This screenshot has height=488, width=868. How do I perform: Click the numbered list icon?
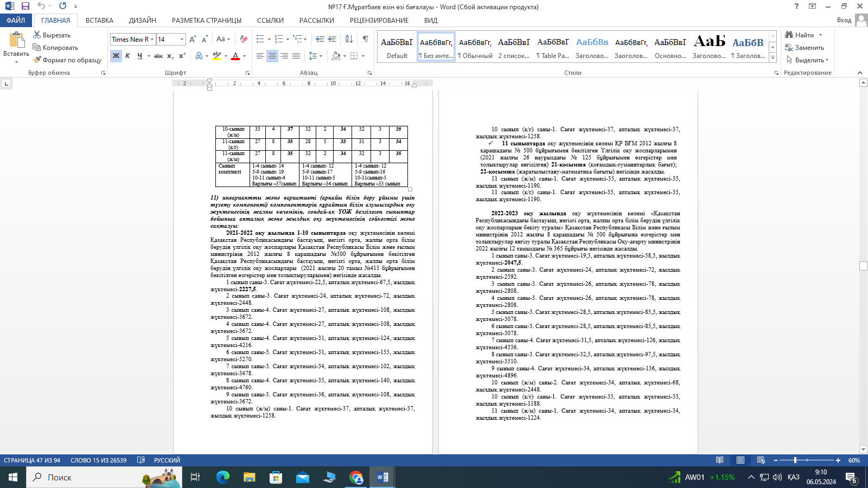[279, 39]
